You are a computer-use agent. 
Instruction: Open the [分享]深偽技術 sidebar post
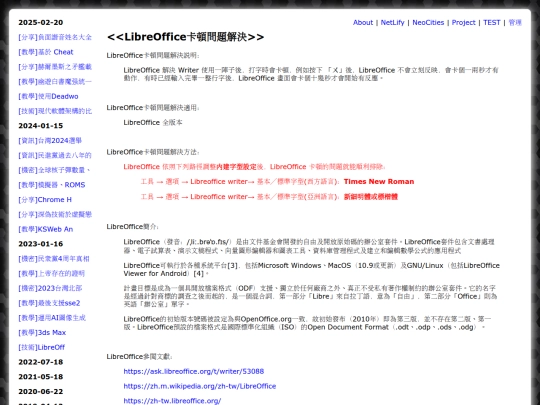pos(55,215)
